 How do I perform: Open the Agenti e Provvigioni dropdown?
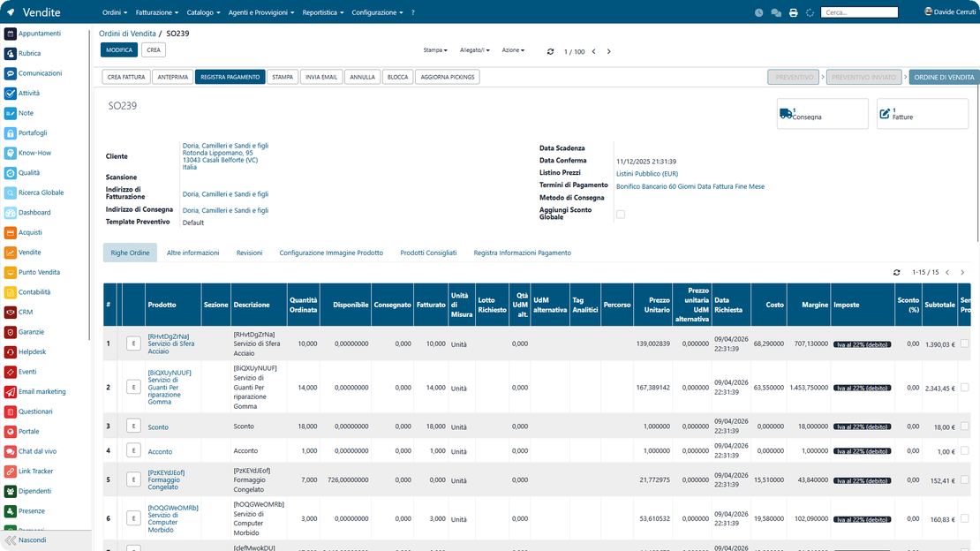261,12
